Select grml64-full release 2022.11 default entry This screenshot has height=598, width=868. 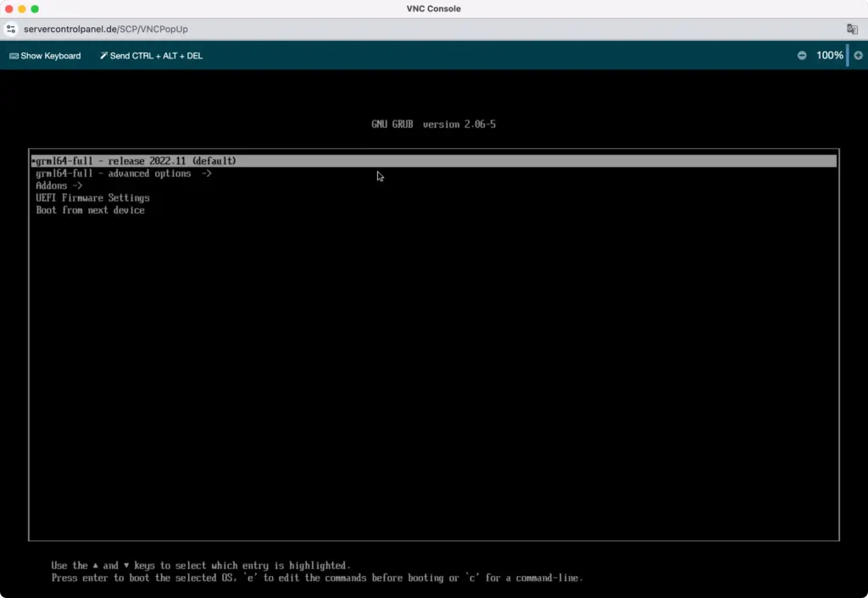point(434,161)
